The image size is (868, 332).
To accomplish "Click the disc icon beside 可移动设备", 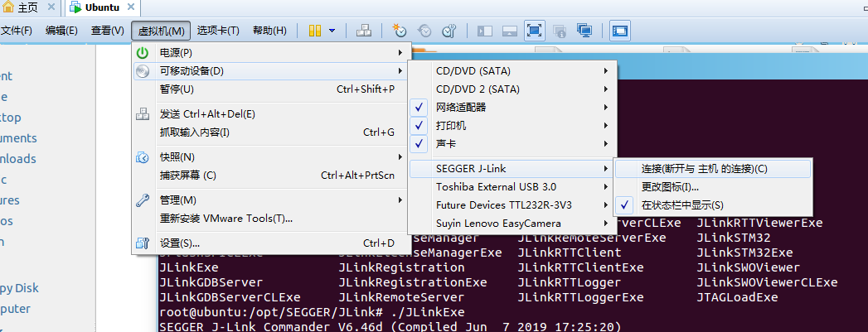I will (x=143, y=71).
